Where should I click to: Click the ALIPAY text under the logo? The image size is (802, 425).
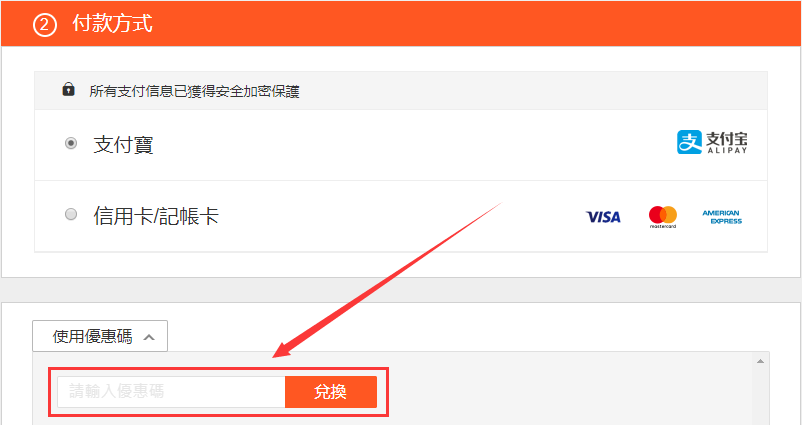[727, 150]
